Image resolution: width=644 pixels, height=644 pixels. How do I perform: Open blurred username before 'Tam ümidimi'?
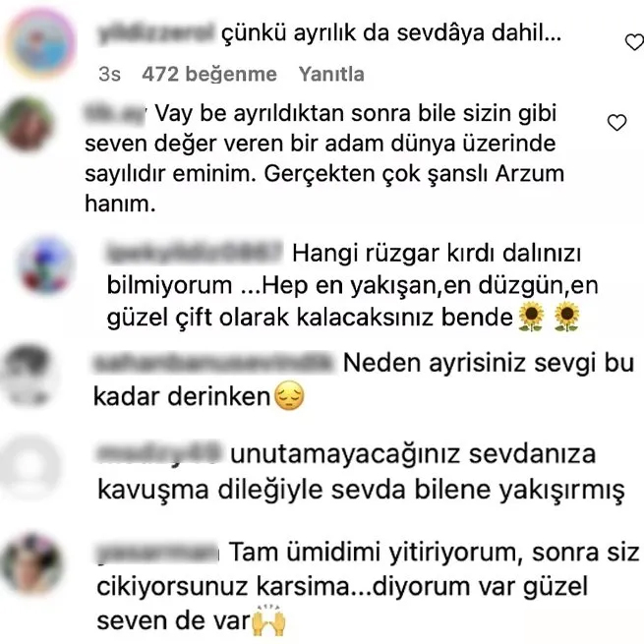157,552
